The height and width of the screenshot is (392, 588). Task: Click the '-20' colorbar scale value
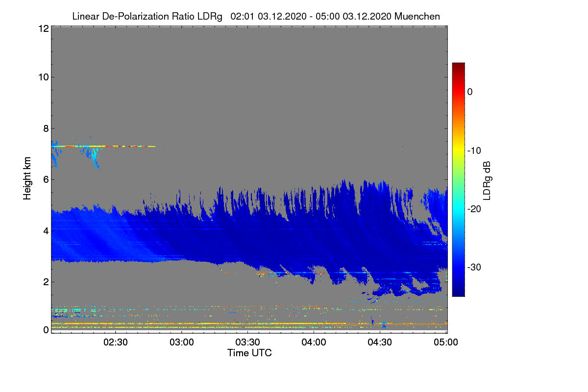click(x=473, y=209)
